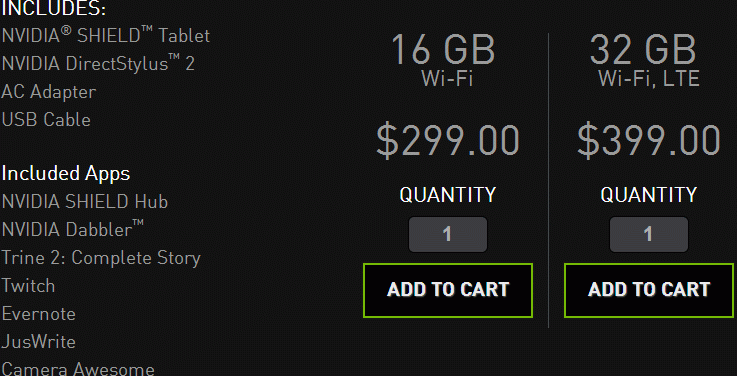Select the $399.00 price text
The height and width of the screenshot is (376, 737).
pos(649,141)
